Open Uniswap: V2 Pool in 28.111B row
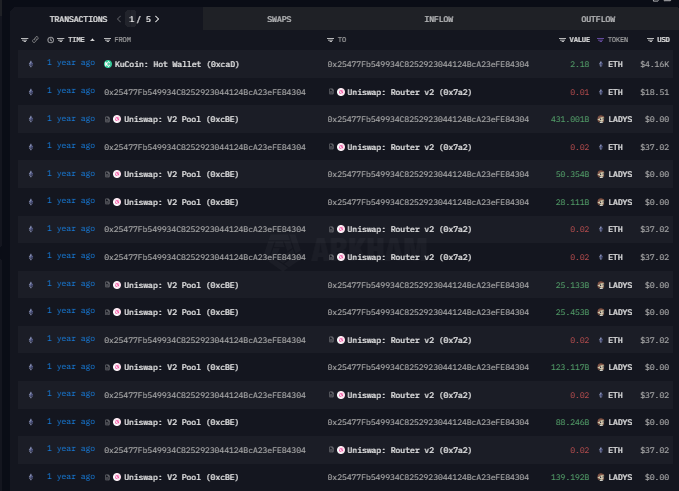This screenshot has width=679, height=491. [x=181, y=202]
